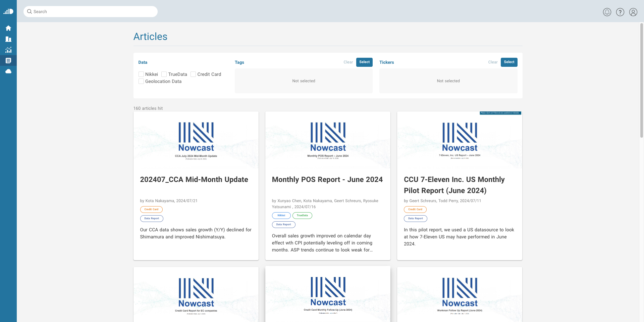Open the user account profile icon
This screenshot has width=644, height=322.
(x=633, y=12)
